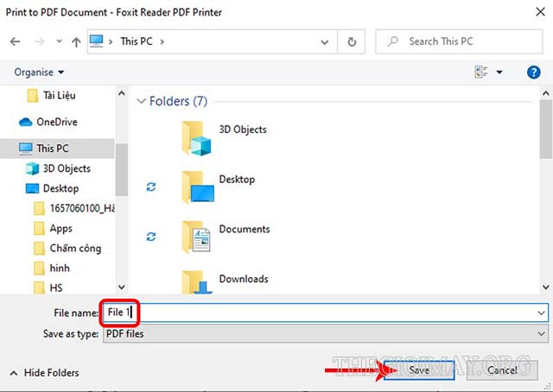Collapse the Folders (7) group
The height and width of the screenshot is (392, 553).
click(141, 102)
